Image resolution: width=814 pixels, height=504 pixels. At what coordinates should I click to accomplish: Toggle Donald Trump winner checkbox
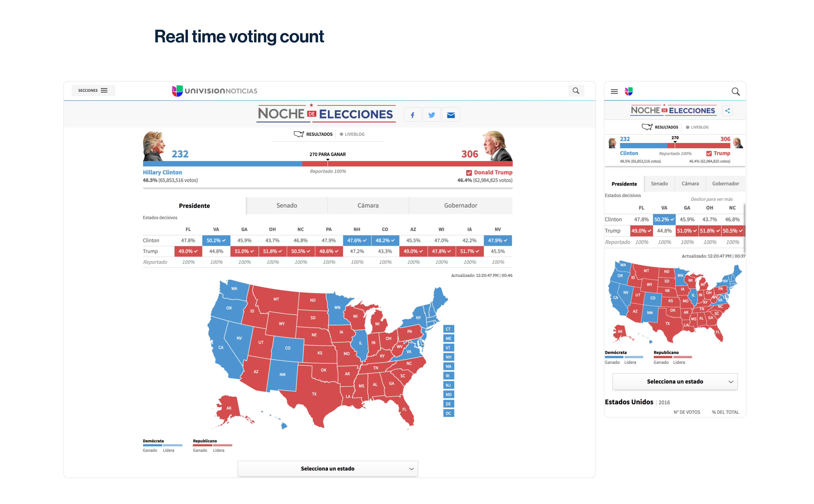click(x=469, y=173)
